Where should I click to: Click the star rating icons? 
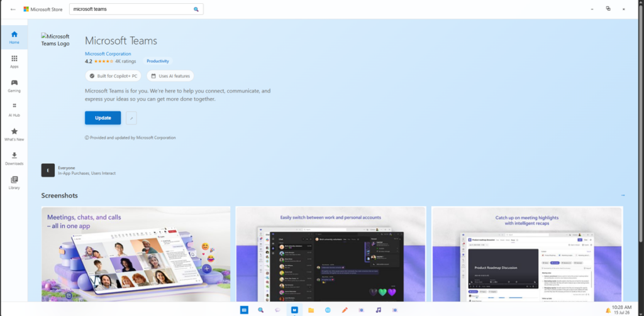(x=104, y=61)
